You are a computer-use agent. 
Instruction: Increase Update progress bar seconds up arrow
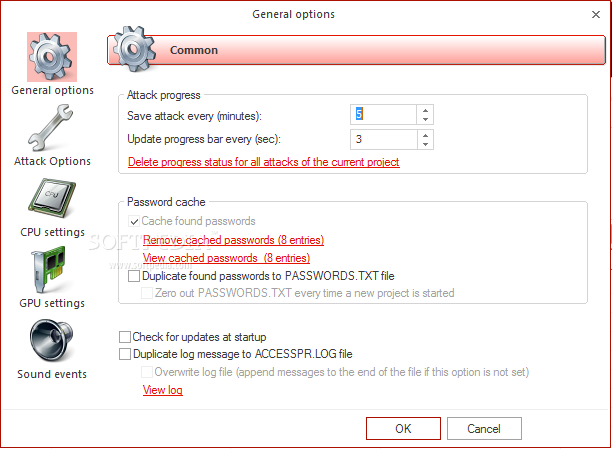pyautogui.click(x=425, y=135)
